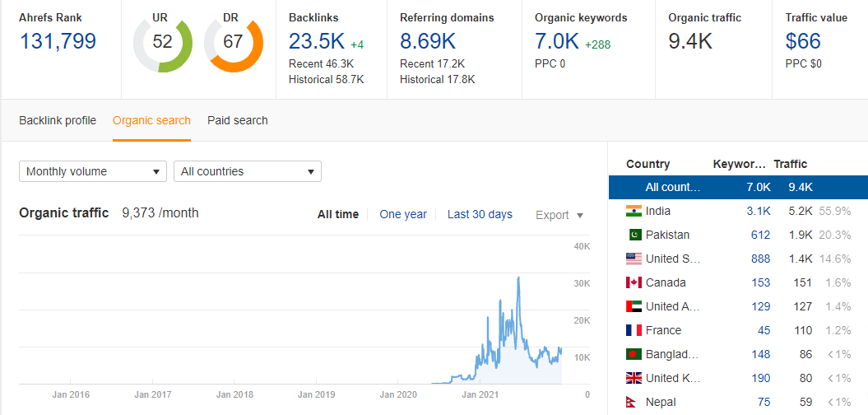
Task: Click the France flag icon
Action: [634, 330]
